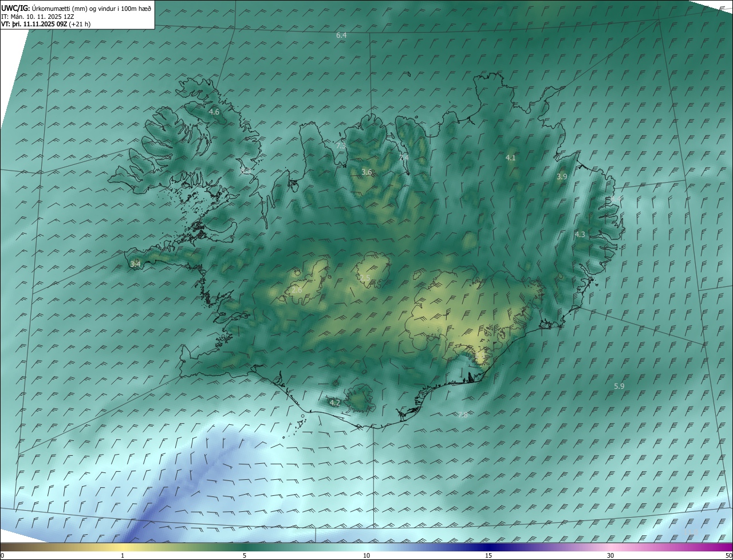The width and height of the screenshot is (733, 560).
Task: Click the 6.4 value label over the sea
Action: point(341,36)
